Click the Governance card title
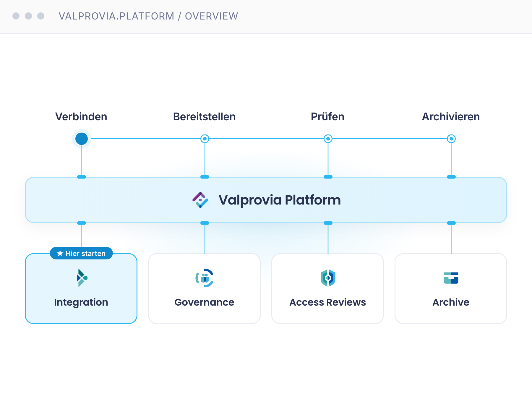Viewport: 532px width, 399px height. [x=205, y=302]
